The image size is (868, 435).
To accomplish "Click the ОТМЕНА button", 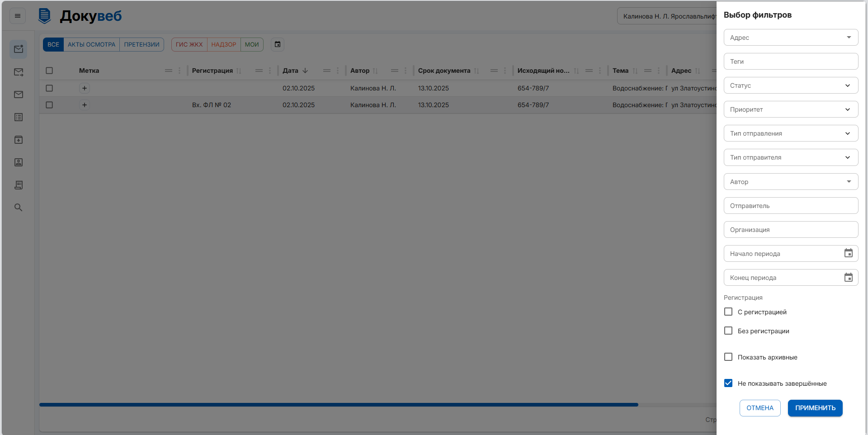I will [x=759, y=408].
